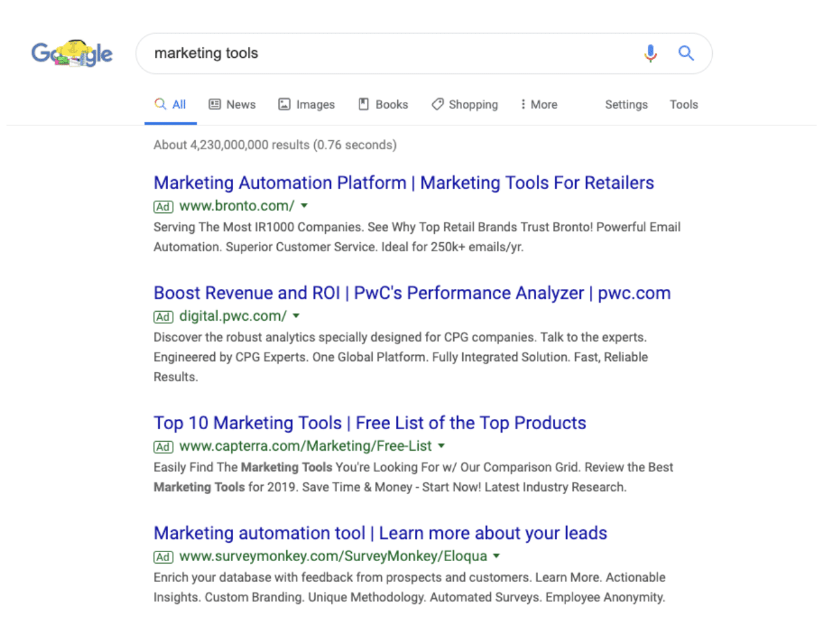The width and height of the screenshot is (840, 639).
Task: Click the Books tab book icon
Action: (364, 104)
